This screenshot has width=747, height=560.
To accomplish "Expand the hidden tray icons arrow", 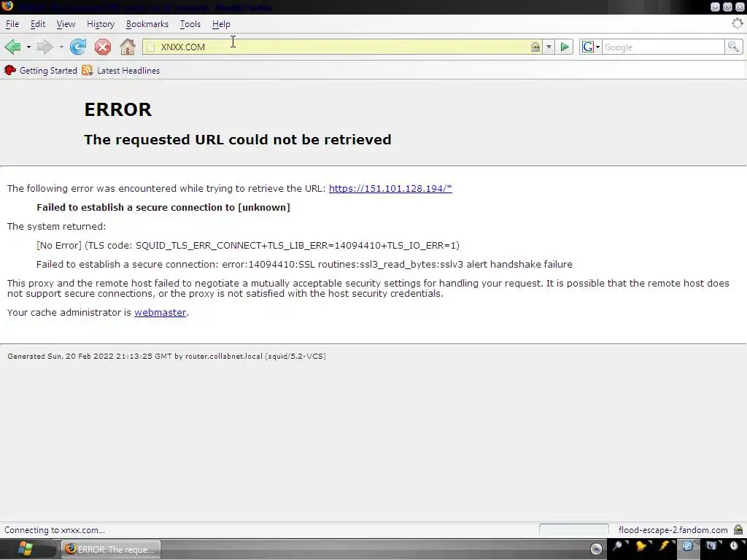I will coord(596,549).
